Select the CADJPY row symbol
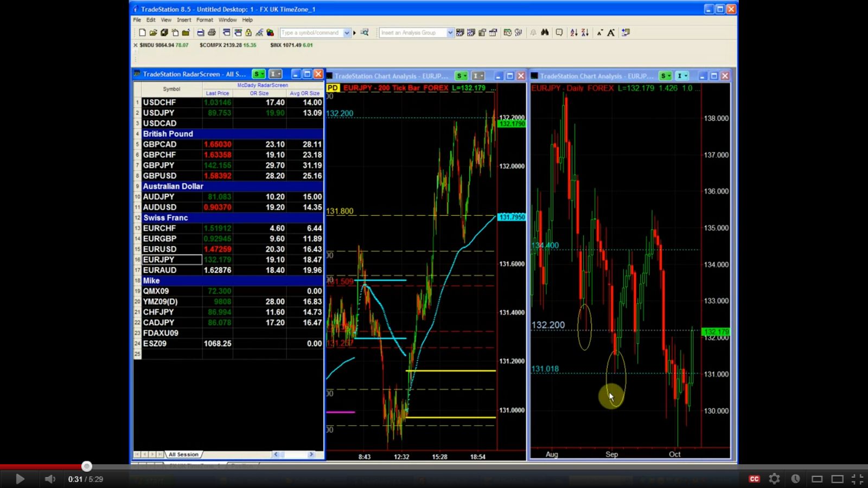Image resolution: width=868 pixels, height=488 pixels. point(158,323)
